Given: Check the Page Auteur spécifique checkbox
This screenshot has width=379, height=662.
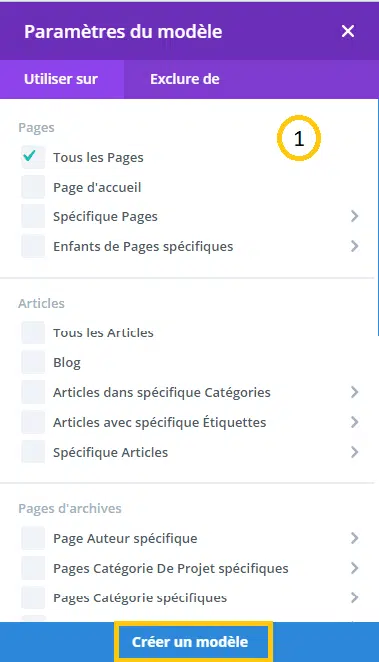Looking at the screenshot, I should click(33, 538).
